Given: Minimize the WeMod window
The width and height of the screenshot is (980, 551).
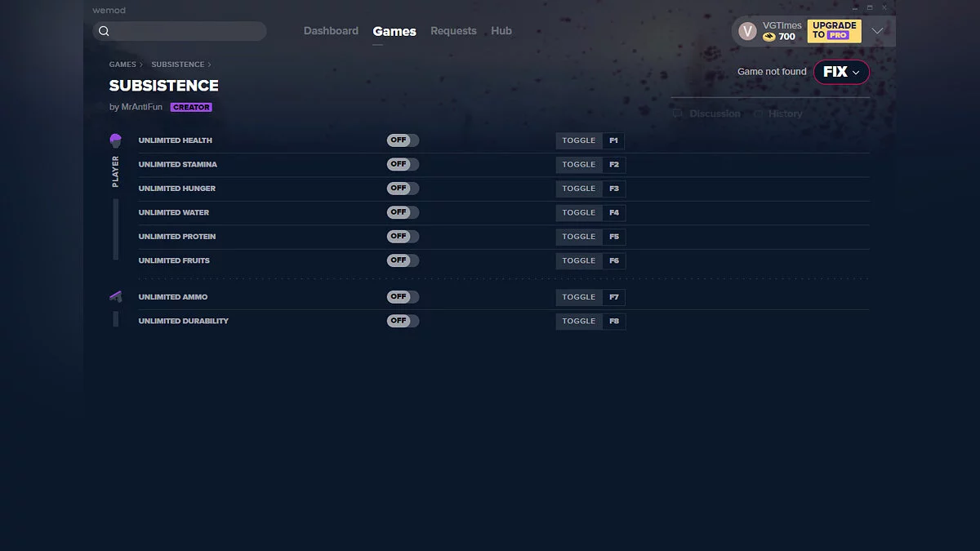Looking at the screenshot, I should click(854, 7).
